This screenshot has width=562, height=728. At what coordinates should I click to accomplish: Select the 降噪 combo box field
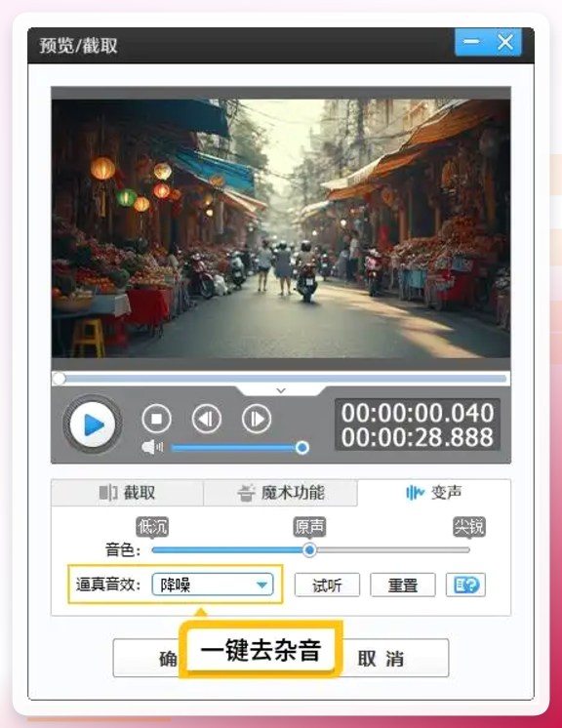(x=213, y=585)
